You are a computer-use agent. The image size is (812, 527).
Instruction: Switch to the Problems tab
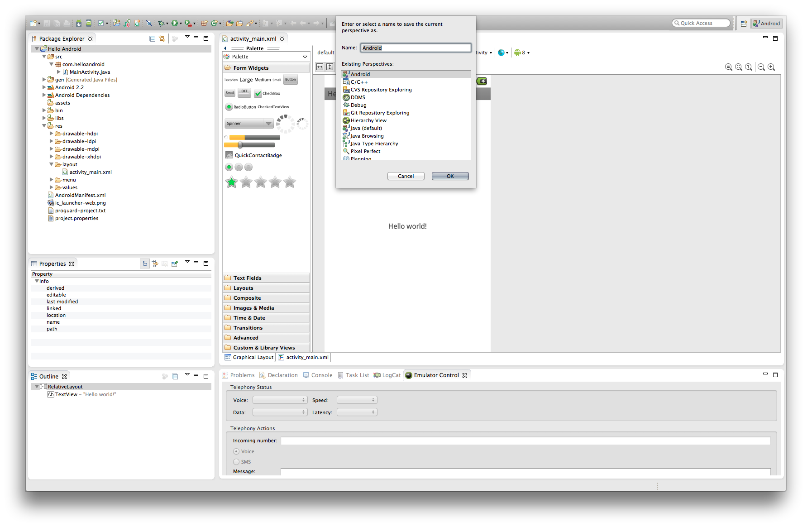tap(238, 375)
